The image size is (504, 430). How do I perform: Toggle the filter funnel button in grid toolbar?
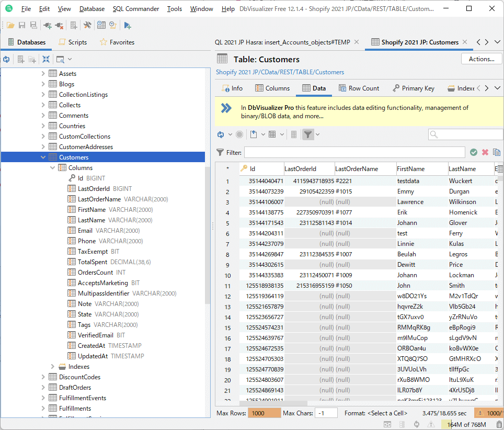[x=308, y=134]
